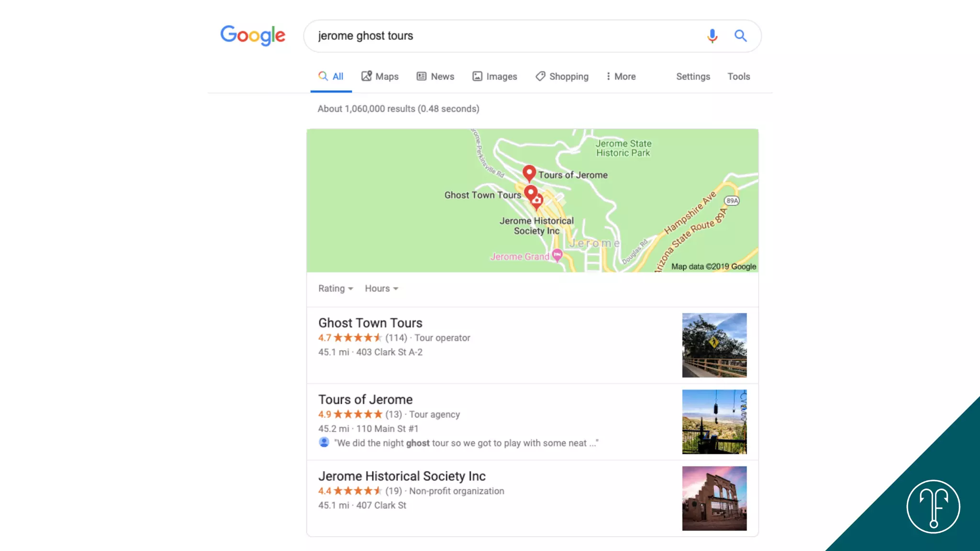Image resolution: width=980 pixels, height=551 pixels.
Task: Click the Route 89A highway shield
Action: 732,201
